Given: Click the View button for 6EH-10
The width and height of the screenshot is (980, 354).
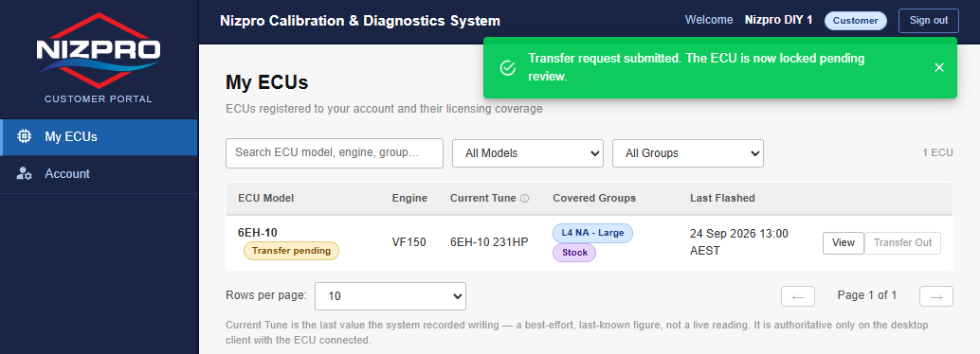Looking at the screenshot, I should 844,243.
